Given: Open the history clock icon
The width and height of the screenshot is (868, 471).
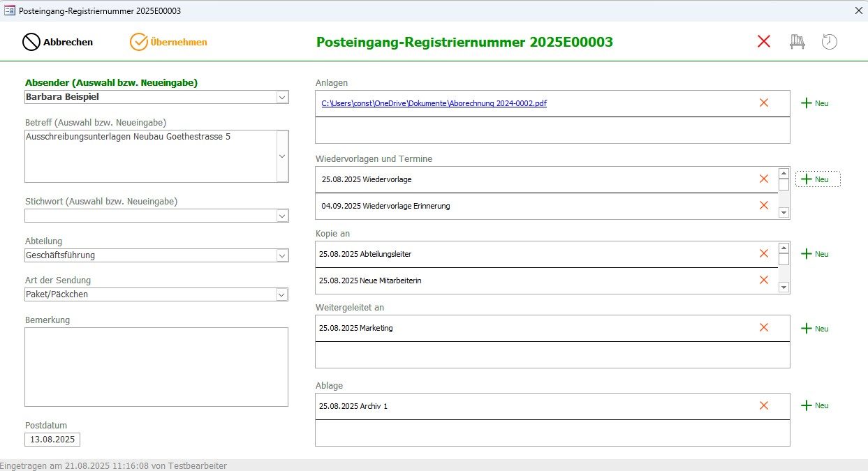Looking at the screenshot, I should click(829, 42).
